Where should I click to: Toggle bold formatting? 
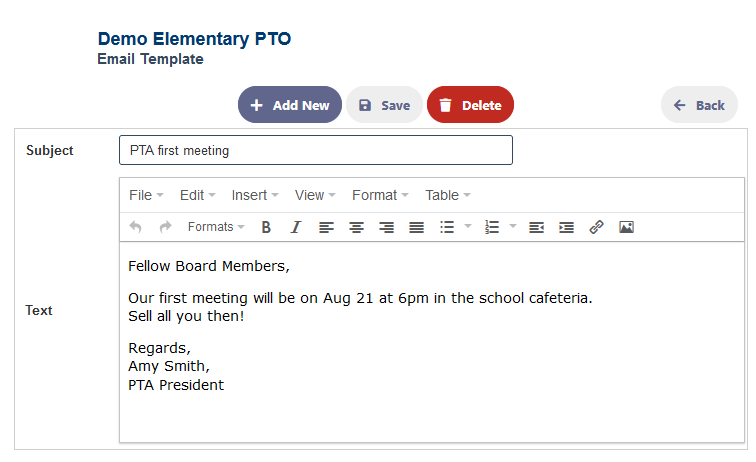click(x=266, y=227)
